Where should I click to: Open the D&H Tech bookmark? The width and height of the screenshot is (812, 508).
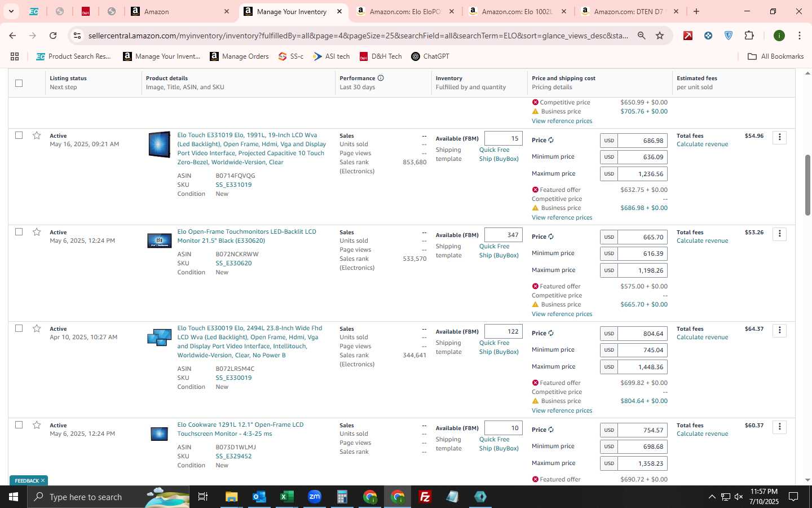(381, 56)
